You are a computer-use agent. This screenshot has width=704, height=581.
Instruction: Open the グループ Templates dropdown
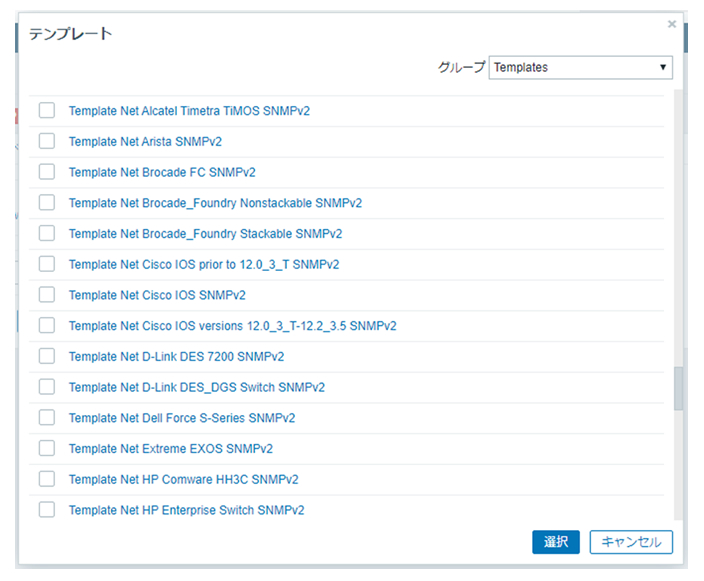pos(581,67)
